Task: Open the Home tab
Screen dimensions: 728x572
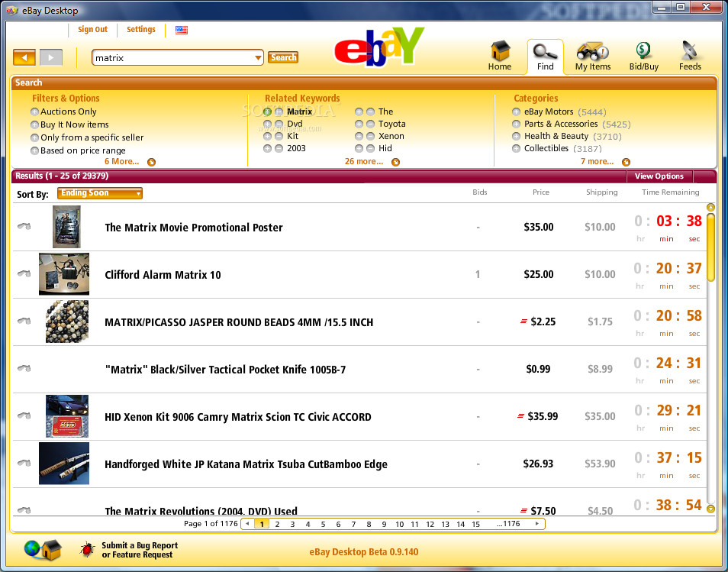Action: 500,56
